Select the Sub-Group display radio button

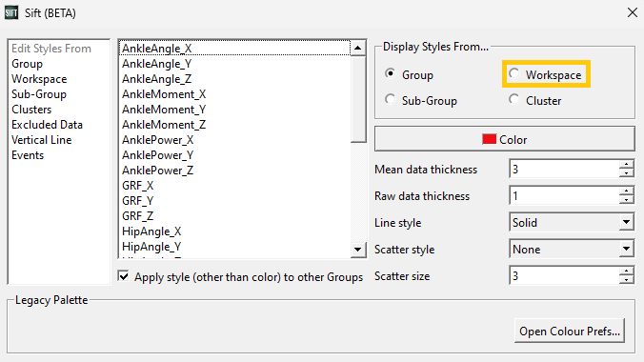[x=391, y=99]
